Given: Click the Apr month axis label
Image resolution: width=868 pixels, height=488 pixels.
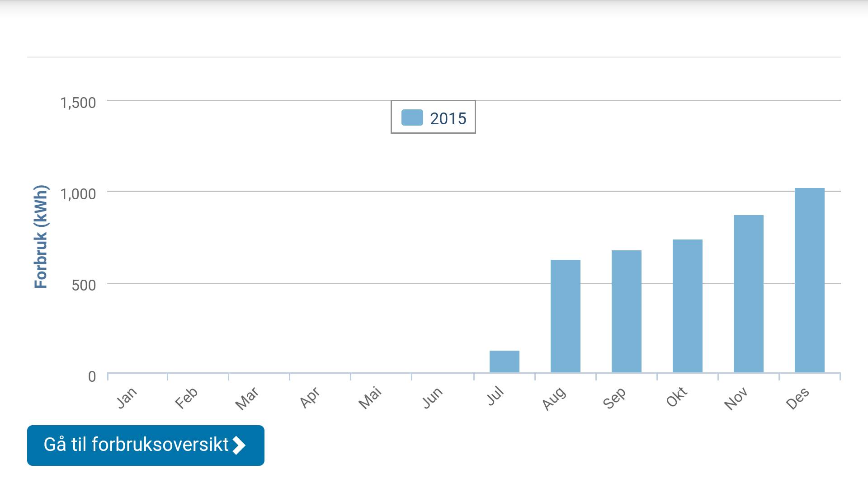Looking at the screenshot, I should (310, 398).
